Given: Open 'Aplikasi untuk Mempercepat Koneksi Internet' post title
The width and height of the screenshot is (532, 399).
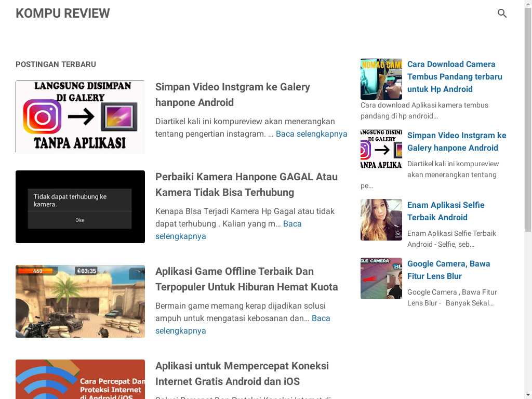Looking at the screenshot, I should point(242,374).
